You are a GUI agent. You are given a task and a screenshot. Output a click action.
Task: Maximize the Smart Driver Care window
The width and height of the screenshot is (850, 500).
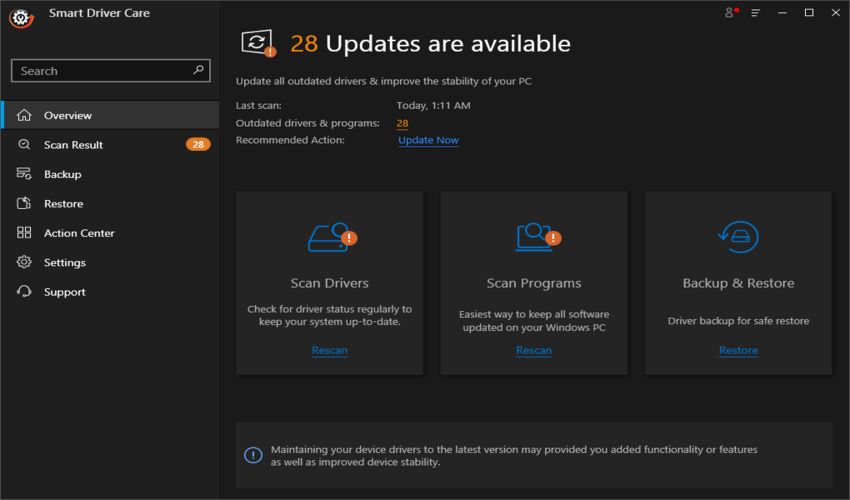click(809, 12)
